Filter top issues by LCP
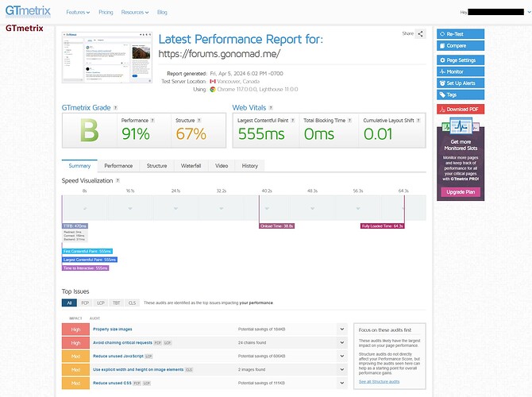 click(101, 303)
